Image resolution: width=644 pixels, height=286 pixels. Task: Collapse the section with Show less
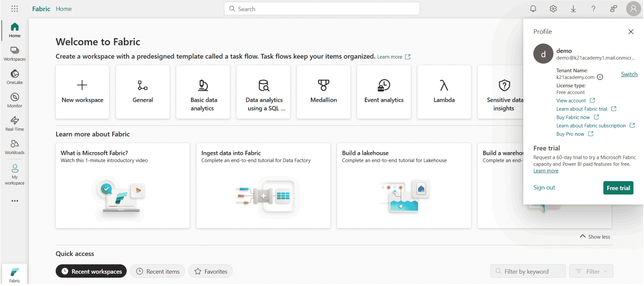click(595, 236)
